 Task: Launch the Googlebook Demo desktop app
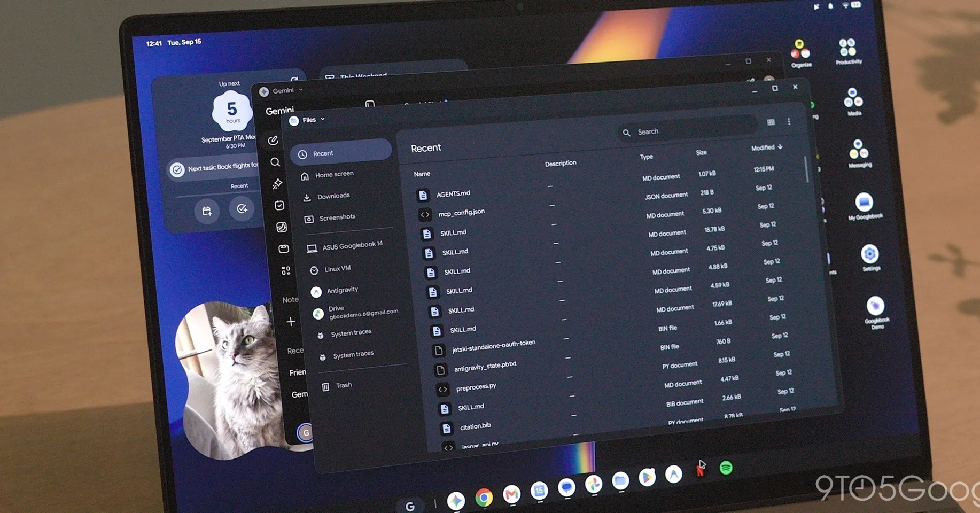[x=876, y=312]
